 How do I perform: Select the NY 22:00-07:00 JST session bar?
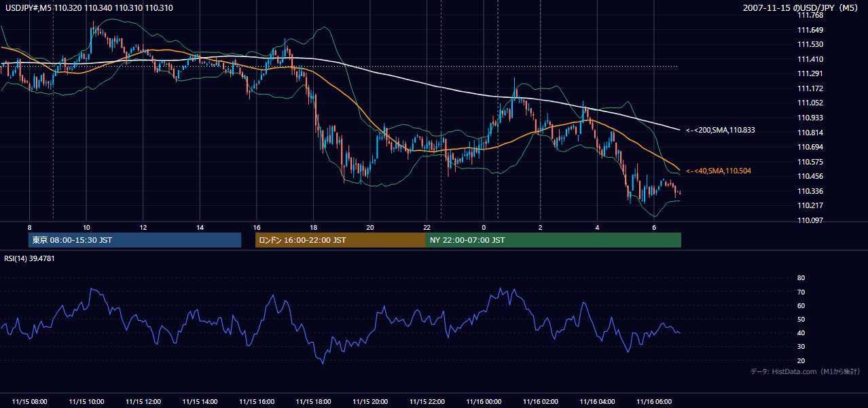click(554, 240)
